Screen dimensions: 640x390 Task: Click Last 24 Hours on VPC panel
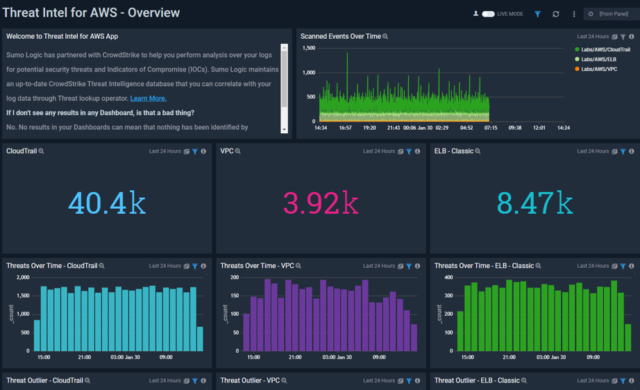[x=379, y=151]
